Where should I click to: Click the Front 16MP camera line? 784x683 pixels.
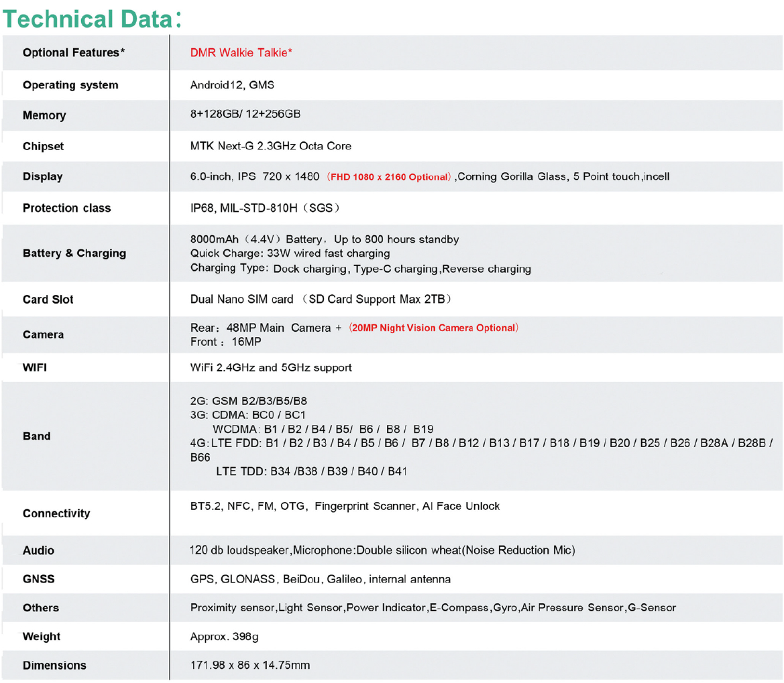[226, 342]
